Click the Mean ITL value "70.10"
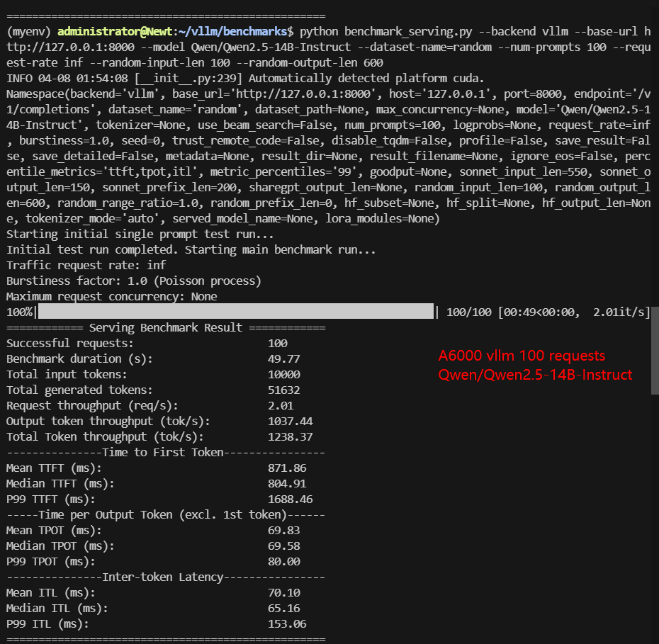The width and height of the screenshot is (659, 644). coord(283,592)
